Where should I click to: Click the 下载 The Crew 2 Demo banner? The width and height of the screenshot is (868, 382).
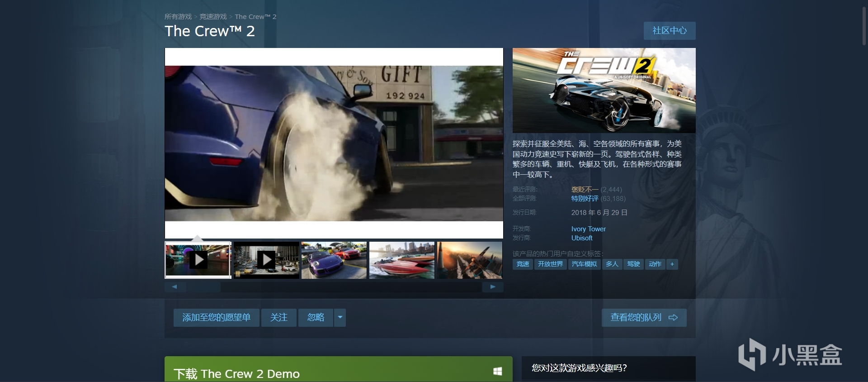pyautogui.click(x=339, y=369)
